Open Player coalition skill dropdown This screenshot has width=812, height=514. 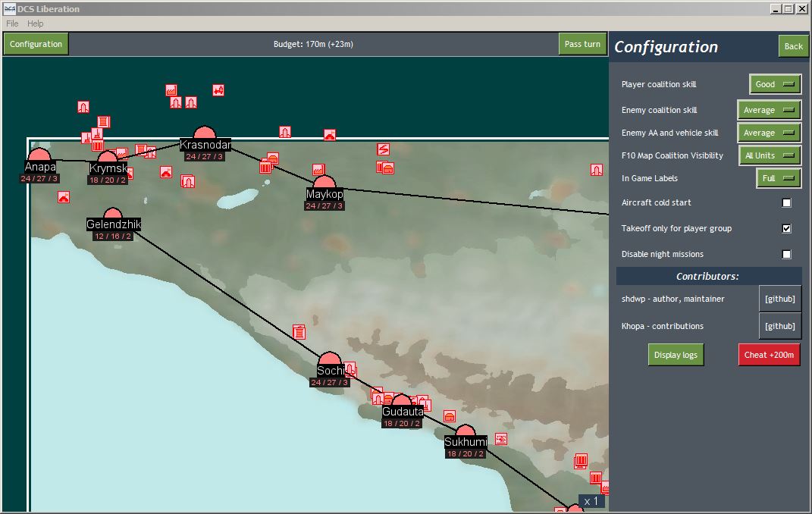(x=776, y=84)
